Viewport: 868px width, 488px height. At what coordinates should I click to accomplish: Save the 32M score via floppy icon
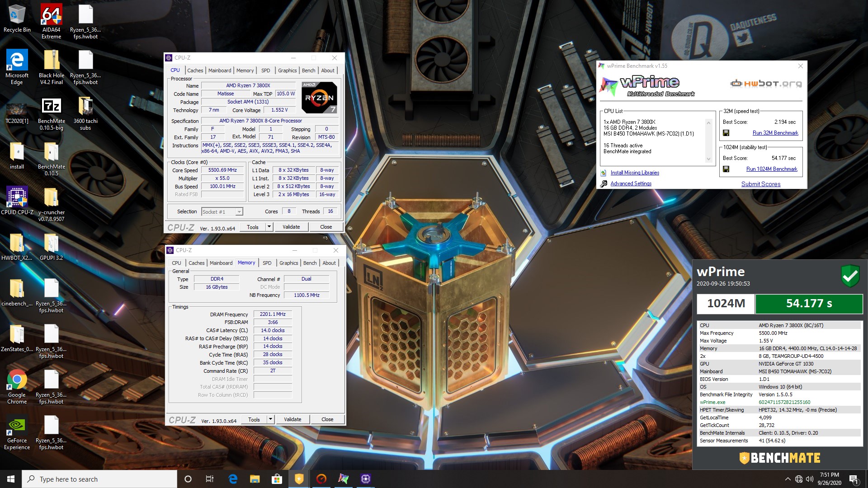click(x=726, y=133)
